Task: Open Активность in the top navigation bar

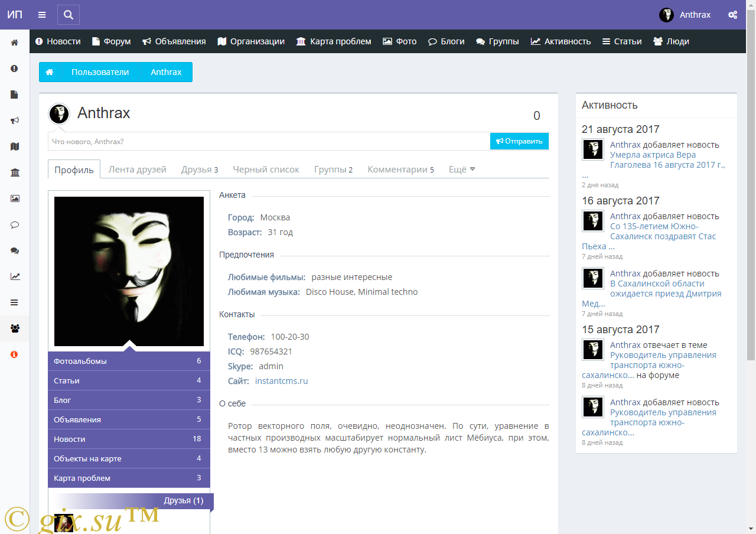Action: pyautogui.click(x=561, y=41)
